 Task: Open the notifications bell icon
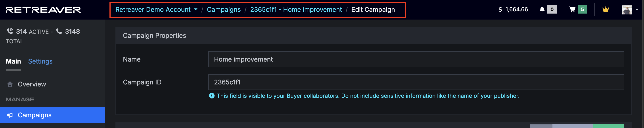542,10
